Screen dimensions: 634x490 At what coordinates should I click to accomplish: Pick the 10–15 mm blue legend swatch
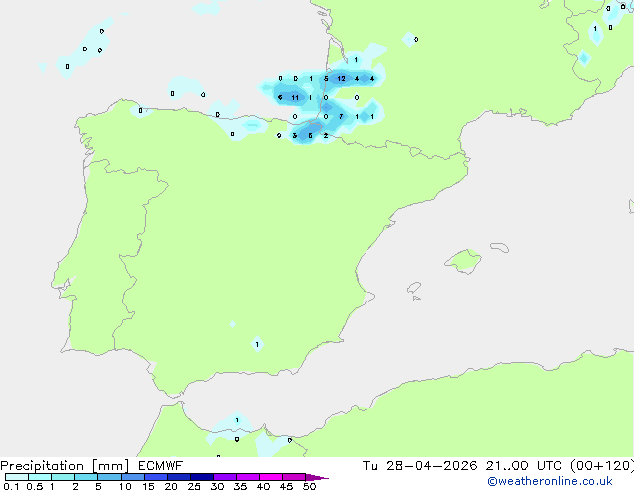[132, 477]
